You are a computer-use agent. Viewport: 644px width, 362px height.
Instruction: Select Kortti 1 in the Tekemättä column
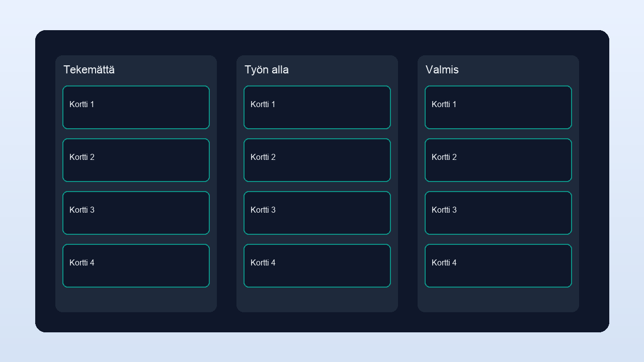136,107
